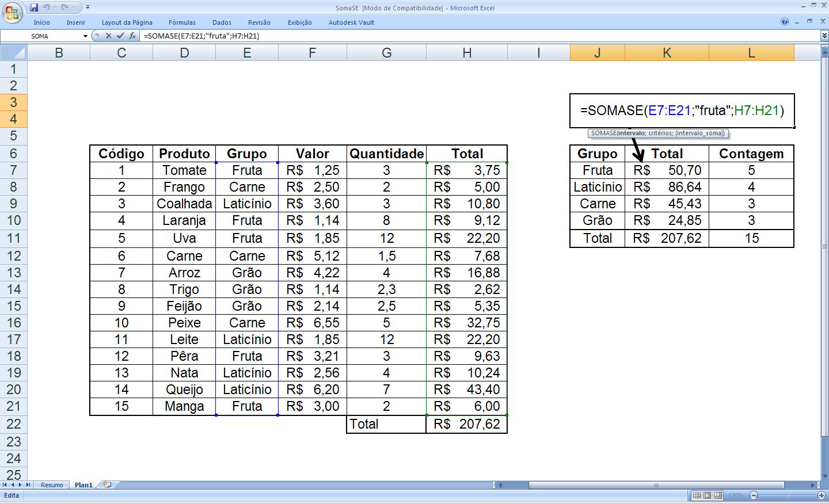Screen dimensions: 829x504
Task: Switch to Normal view in status bar
Action: 697,494
